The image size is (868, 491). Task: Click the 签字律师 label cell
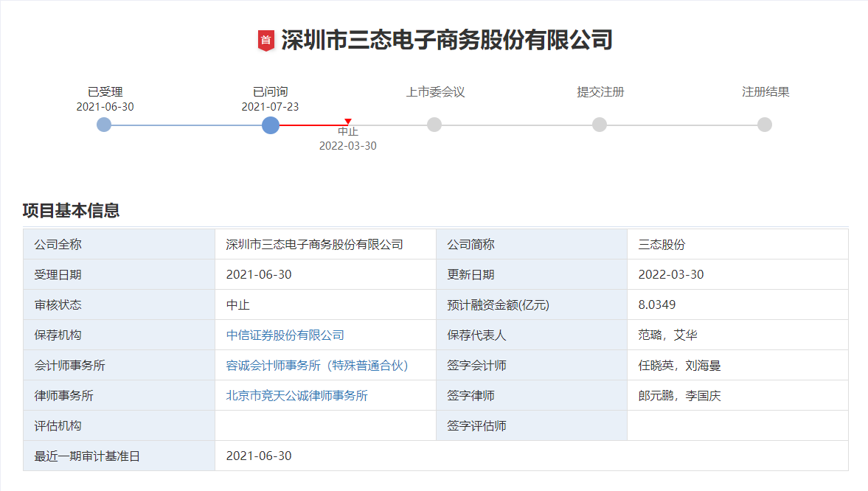[x=532, y=396]
